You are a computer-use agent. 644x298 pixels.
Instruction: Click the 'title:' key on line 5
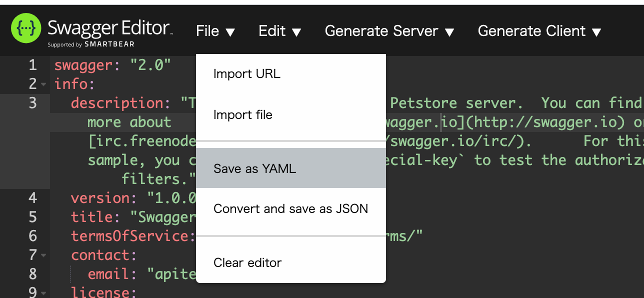[x=96, y=217]
